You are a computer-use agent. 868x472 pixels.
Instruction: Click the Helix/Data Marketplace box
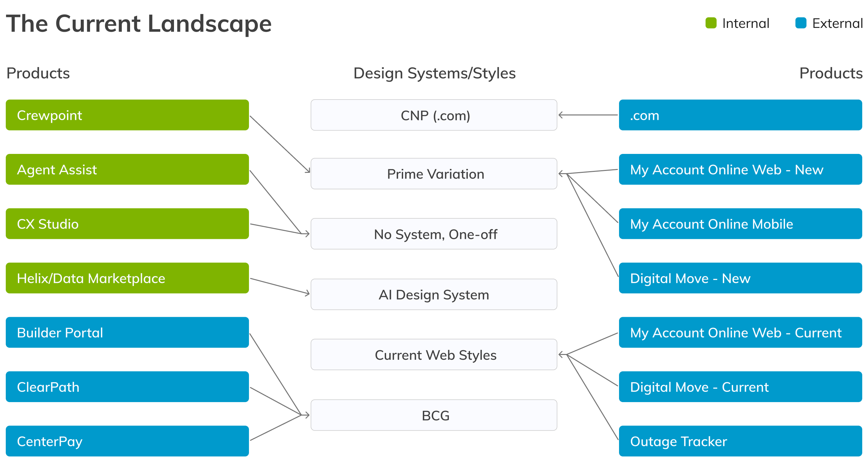pos(128,278)
